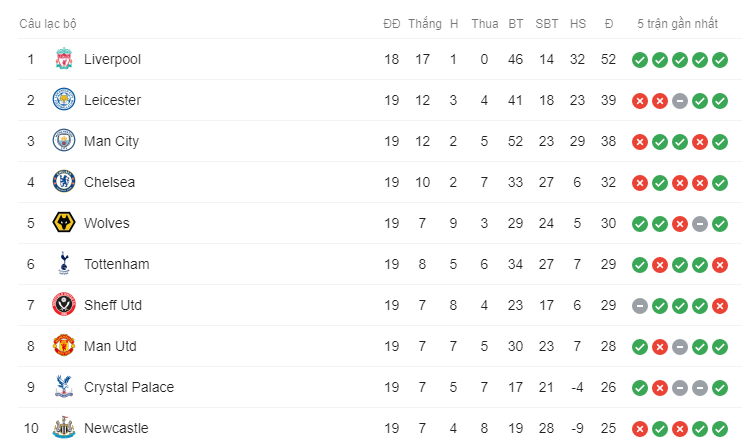Select Tottenham's latest match loss icon
This screenshot has height=446, width=742.
coord(720,265)
